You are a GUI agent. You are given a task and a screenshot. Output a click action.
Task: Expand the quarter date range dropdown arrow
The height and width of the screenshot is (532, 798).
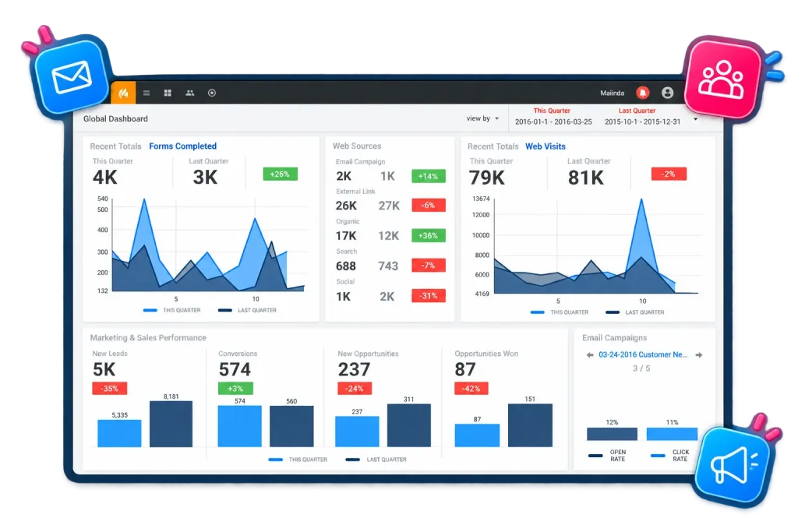(696, 119)
